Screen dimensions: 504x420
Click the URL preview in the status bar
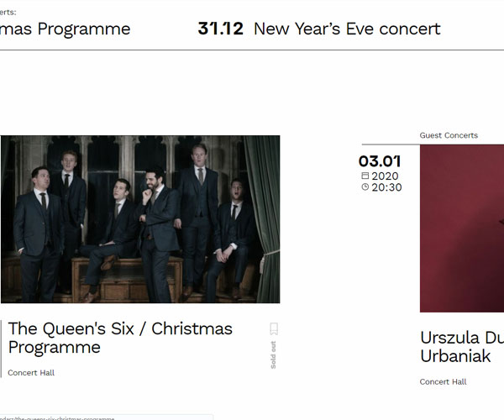coord(106,417)
